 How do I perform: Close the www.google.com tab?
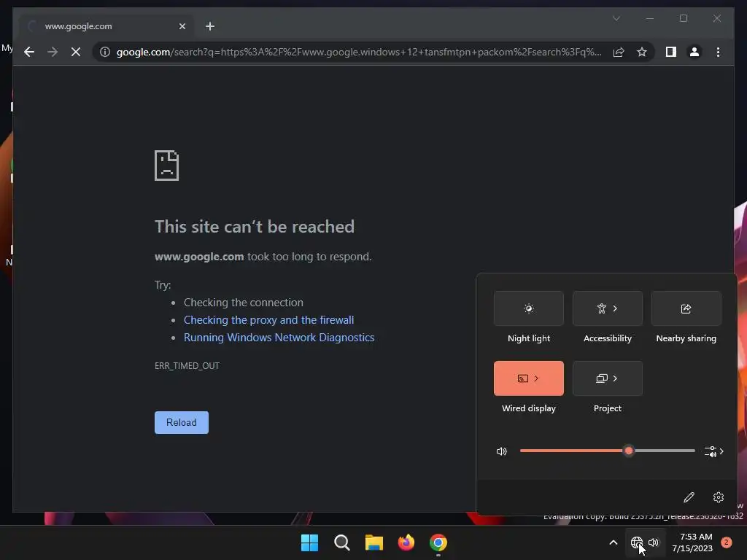(x=182, y=26)
